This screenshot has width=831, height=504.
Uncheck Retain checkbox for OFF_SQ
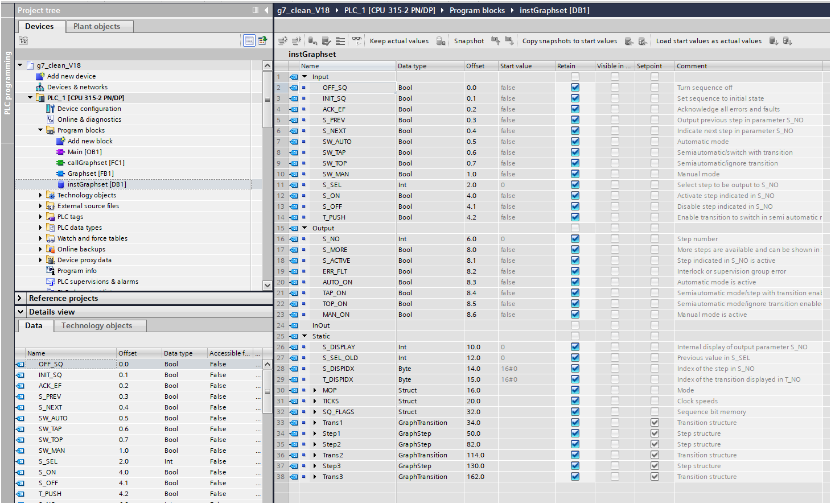click(x=575, y=88)
